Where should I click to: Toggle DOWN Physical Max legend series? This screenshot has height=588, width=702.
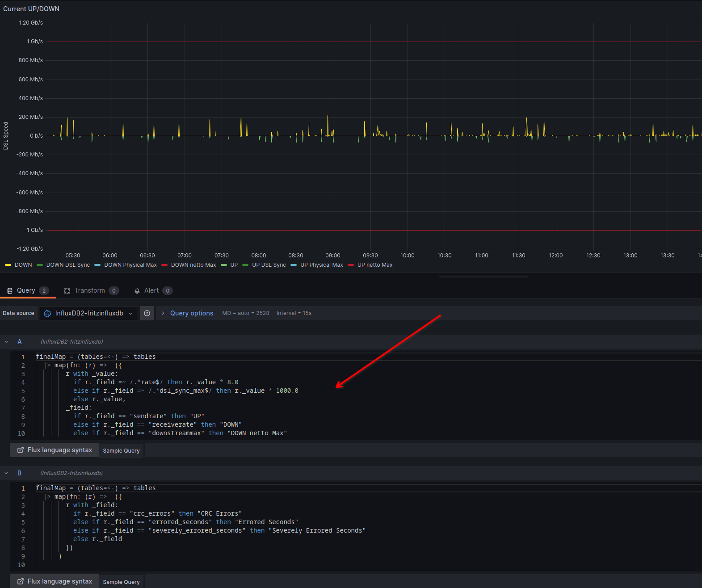click(x=130, y=265)
